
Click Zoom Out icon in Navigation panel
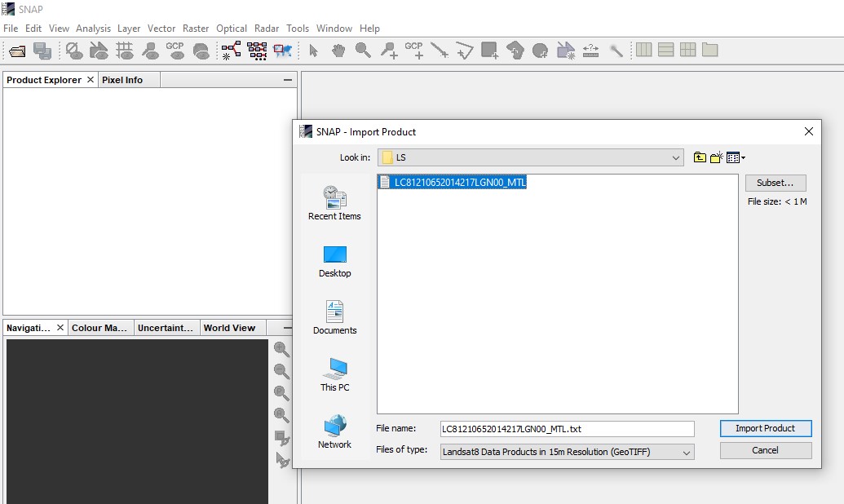point(281,372)
